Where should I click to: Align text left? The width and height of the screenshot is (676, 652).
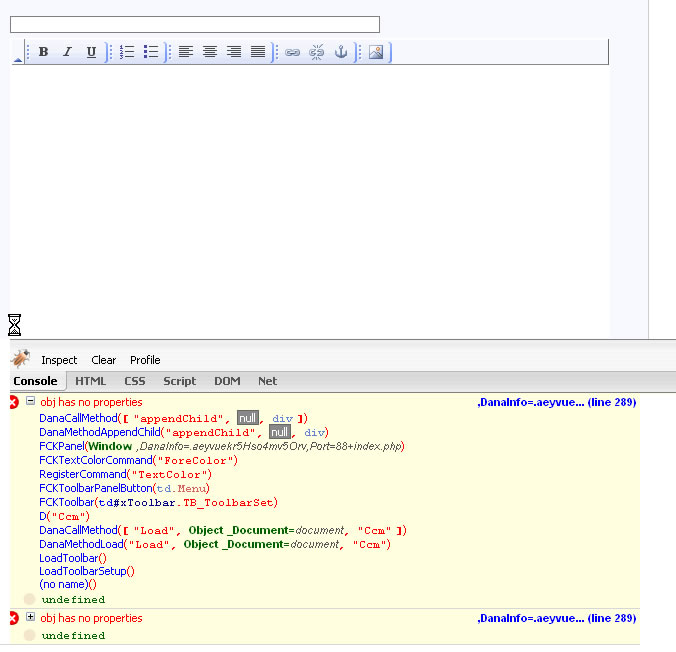coord(186,52)
